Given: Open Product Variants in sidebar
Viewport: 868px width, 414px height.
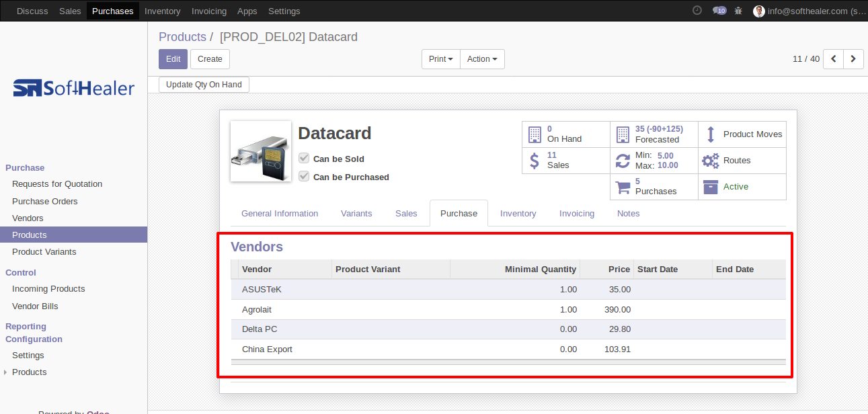Looking at the screenshot, I should click(x=44, y=252).
